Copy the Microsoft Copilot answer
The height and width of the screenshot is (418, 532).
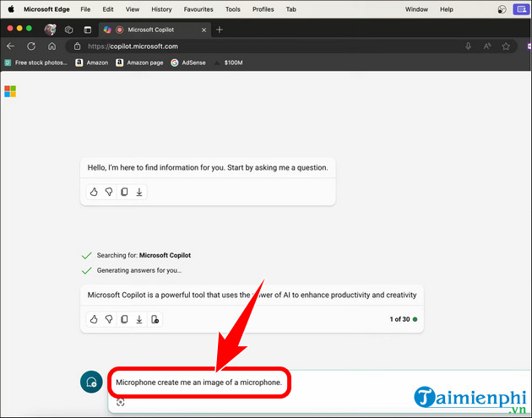(124, 319)
